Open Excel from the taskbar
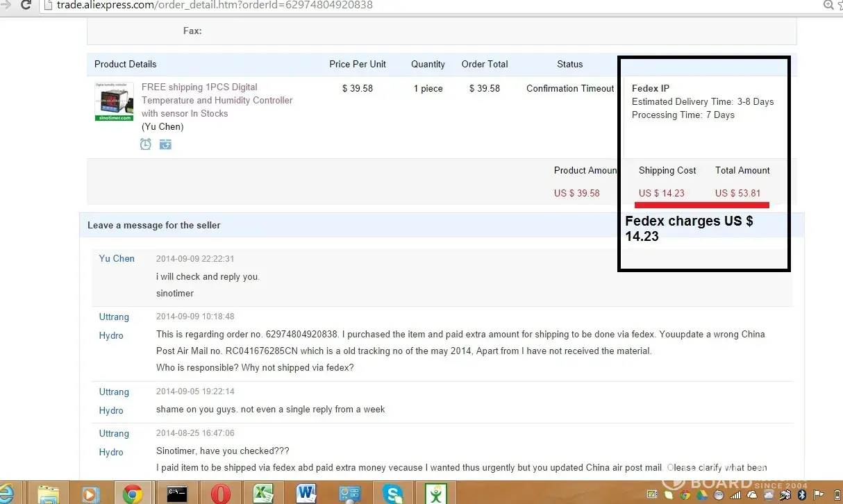 [263, 494]
